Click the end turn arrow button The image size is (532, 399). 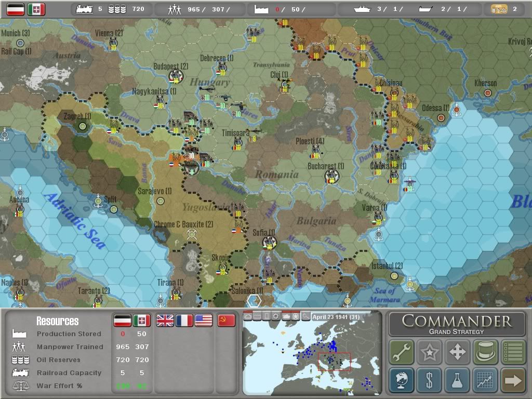[x=513, y=380]
